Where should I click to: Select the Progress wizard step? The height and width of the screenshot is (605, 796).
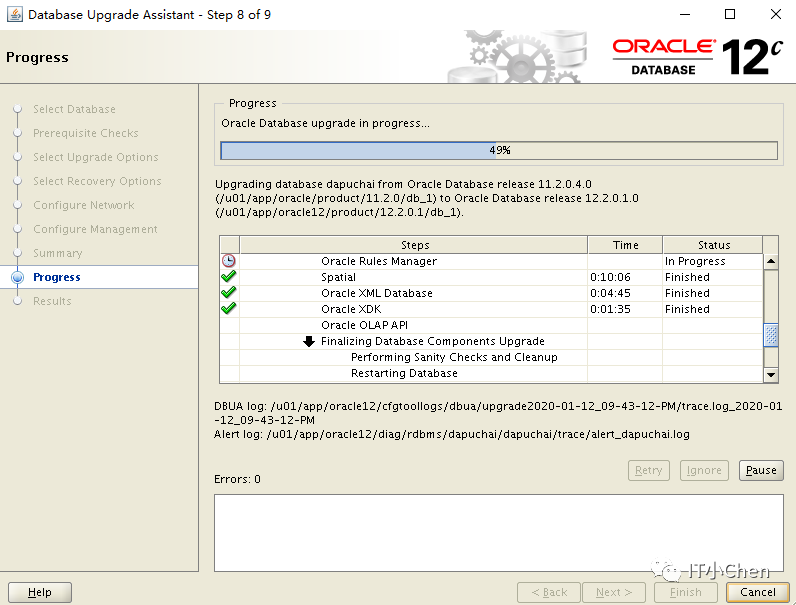point(56,277)
